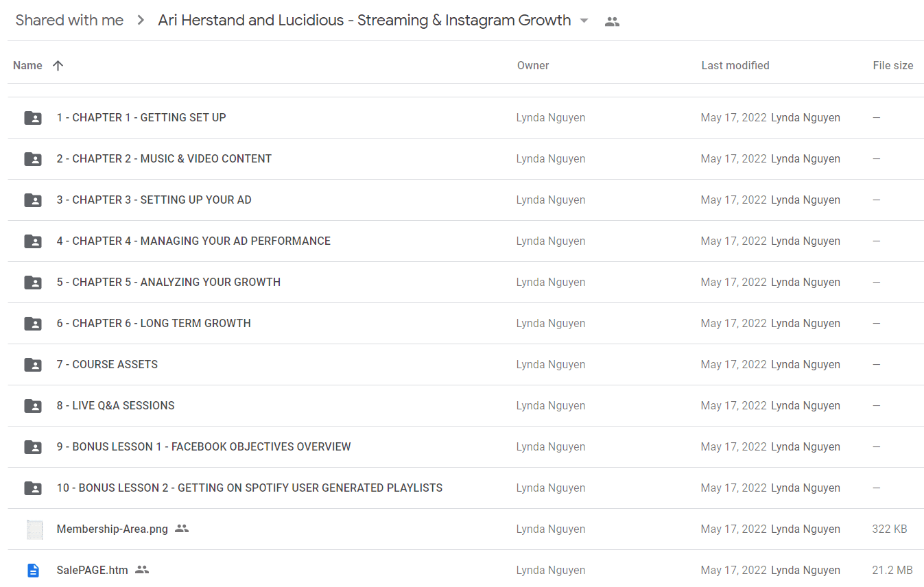This screenshot has width=924, height=587.
Task: Click the Ari Herstand and Lucidious folder title
Action: [x=364, y=21]
